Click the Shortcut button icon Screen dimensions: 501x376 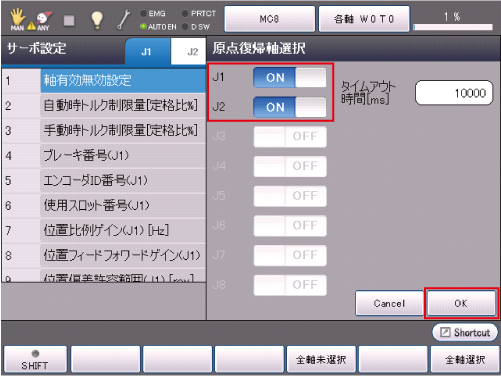tap(445, 332)
